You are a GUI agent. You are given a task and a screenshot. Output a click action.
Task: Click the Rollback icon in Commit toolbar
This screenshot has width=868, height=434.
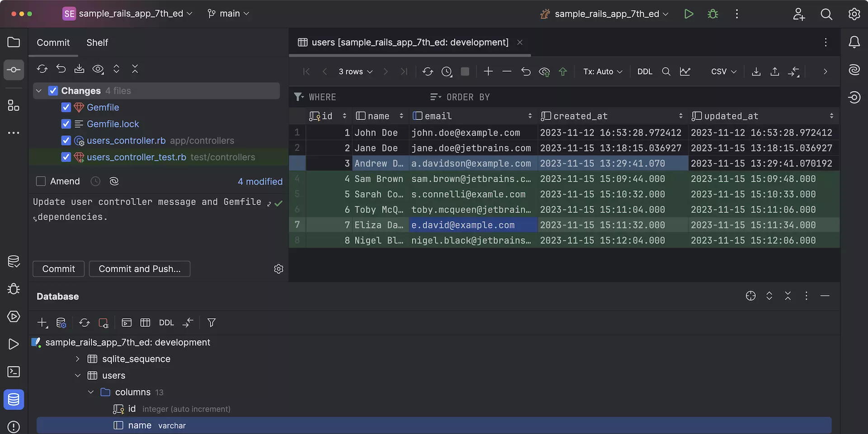click(x=61, y=69)
